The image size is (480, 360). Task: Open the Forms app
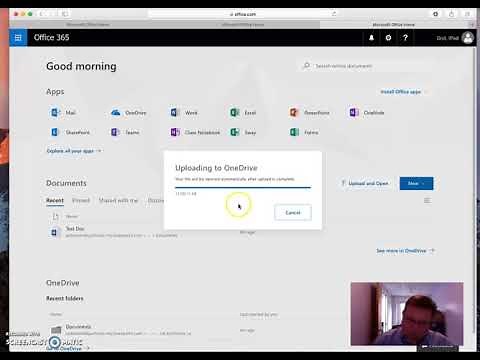point(304,132)
